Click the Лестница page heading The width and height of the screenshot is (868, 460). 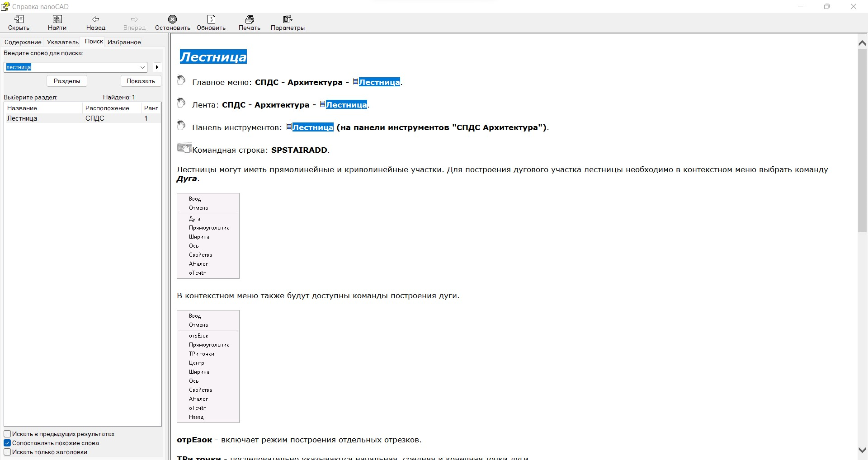pos(213,56)
